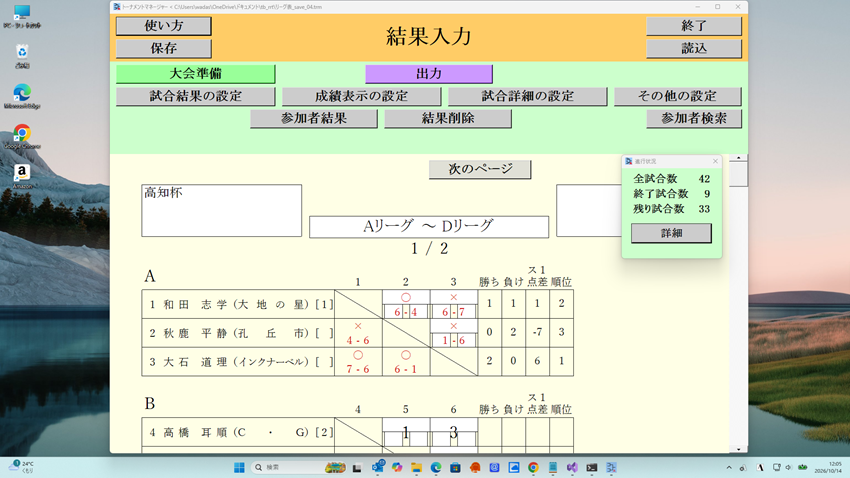Open the clock and date panel
Viewport: 850px width, 478px height.
click(x=828, y=467)
